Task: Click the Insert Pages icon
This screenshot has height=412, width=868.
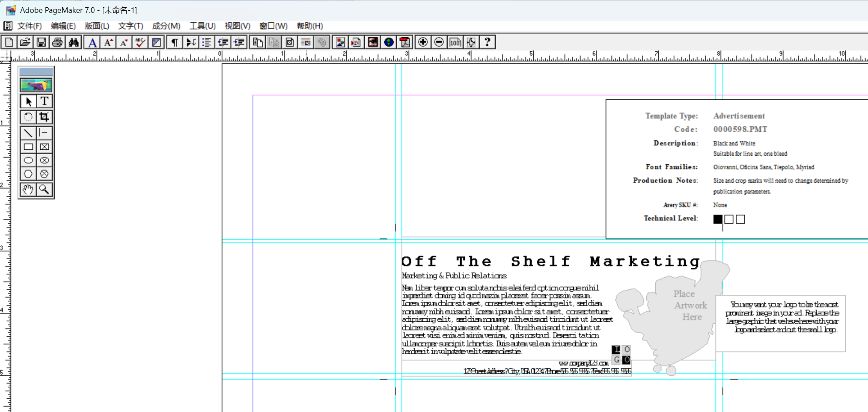Action: pyautogui.click(x=258, y=42)
